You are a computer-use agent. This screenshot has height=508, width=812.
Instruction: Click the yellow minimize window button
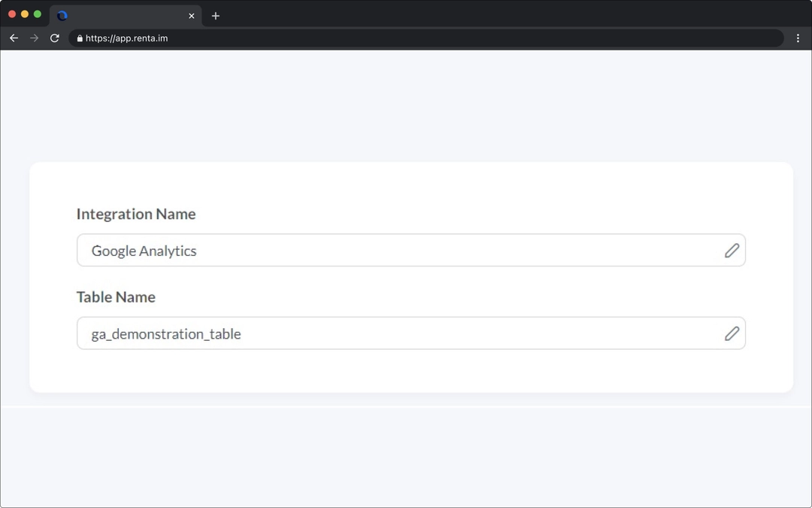click(x=25, y=14)
